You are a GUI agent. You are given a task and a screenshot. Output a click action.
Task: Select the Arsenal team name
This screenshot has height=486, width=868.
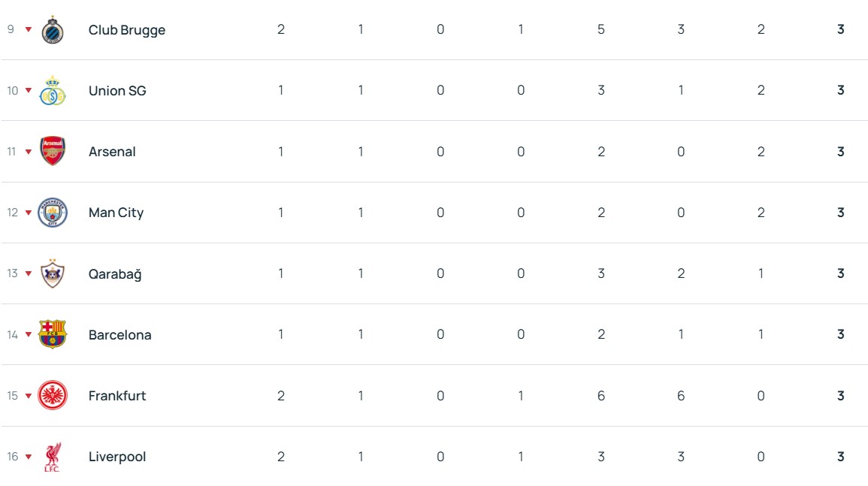click(112, 152)
